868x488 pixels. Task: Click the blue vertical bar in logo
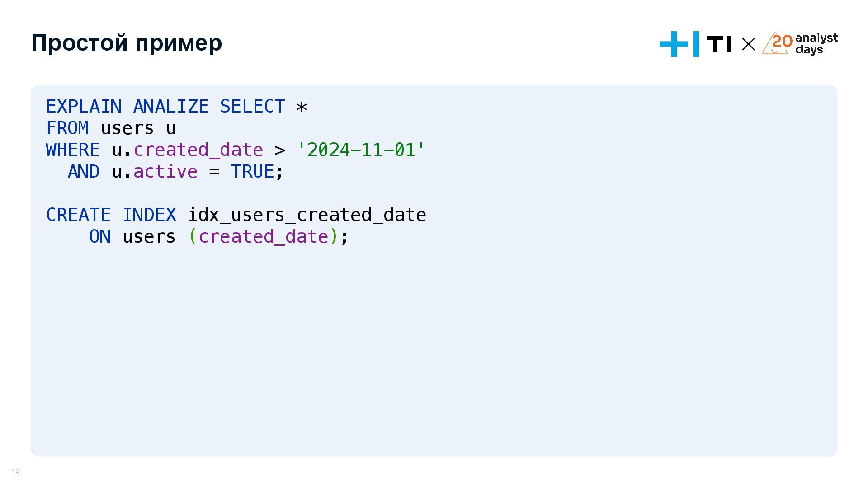pyautogui.click(x=696, y=44)
